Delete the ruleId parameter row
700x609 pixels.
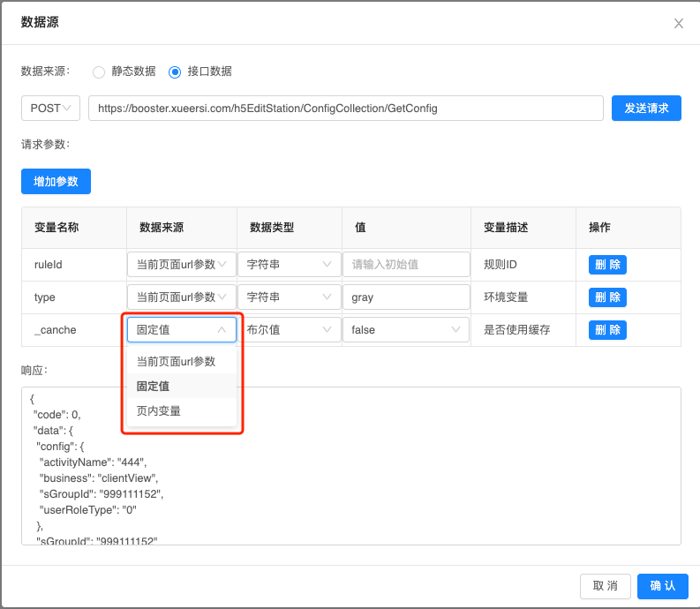click(607, 264)
